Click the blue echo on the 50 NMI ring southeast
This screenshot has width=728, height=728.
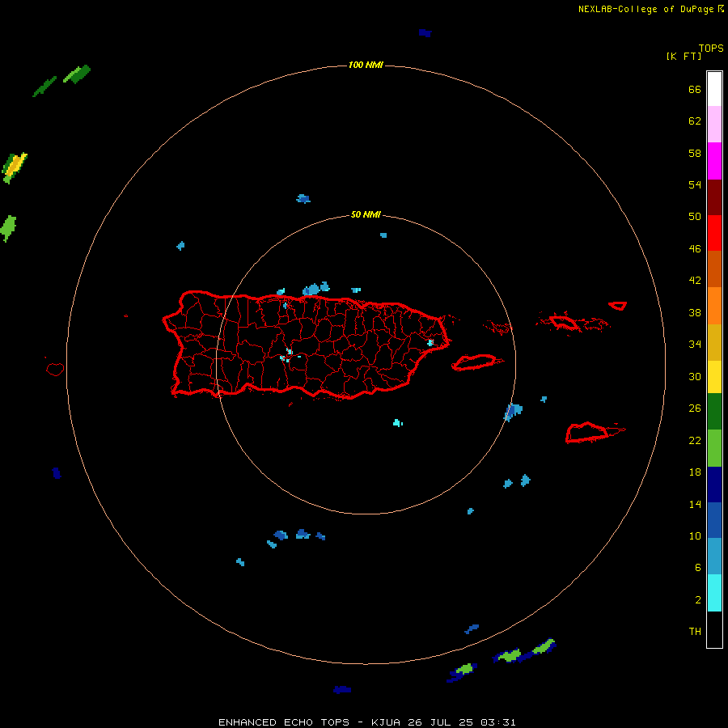click(x=513, y=412)
